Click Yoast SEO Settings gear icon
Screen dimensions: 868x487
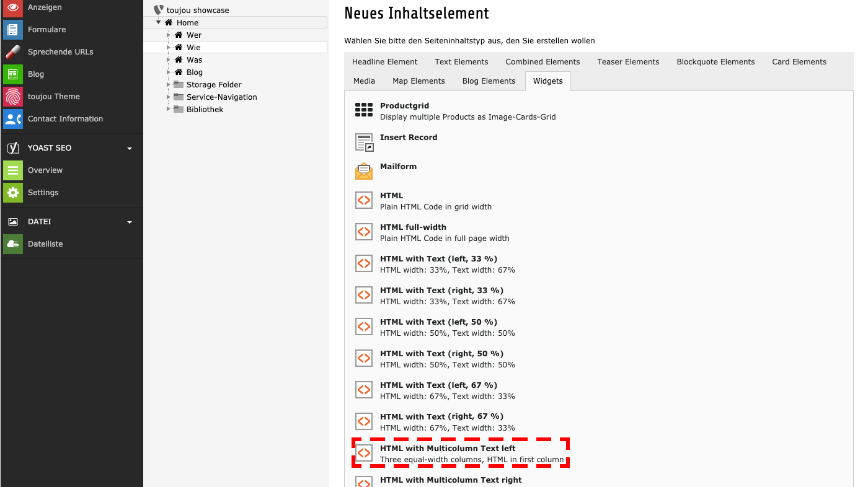click(12, 193)
